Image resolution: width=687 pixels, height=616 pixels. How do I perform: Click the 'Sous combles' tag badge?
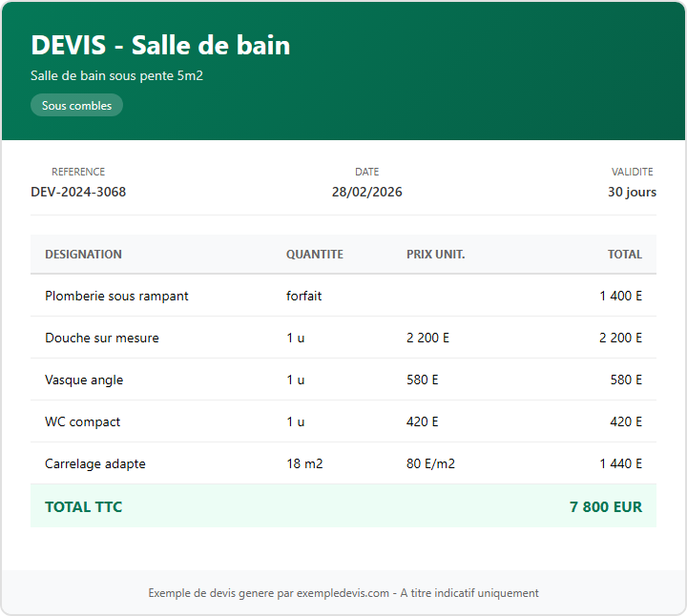tap(76, 106)
